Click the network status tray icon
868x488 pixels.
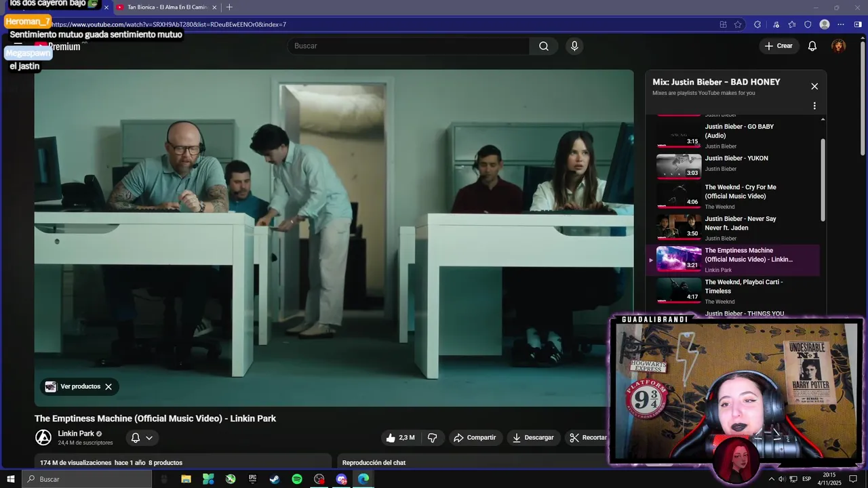point(793,479)
